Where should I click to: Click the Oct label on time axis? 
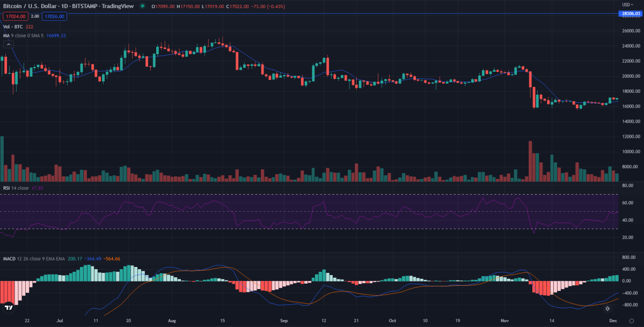tap(392, 320)
